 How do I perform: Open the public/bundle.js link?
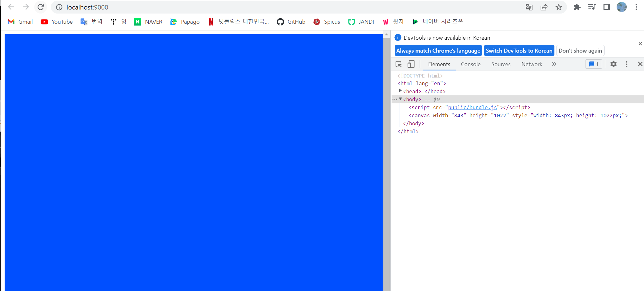[x=473, y=107]
